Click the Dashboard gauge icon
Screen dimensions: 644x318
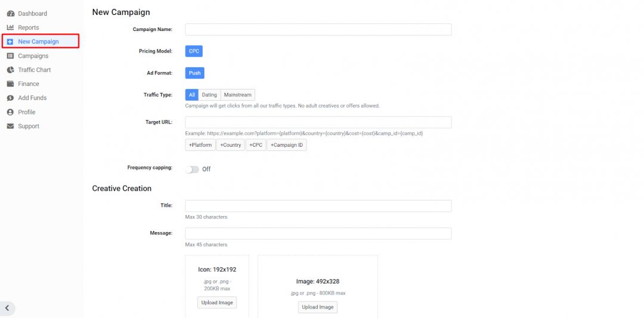coord(10,14)
